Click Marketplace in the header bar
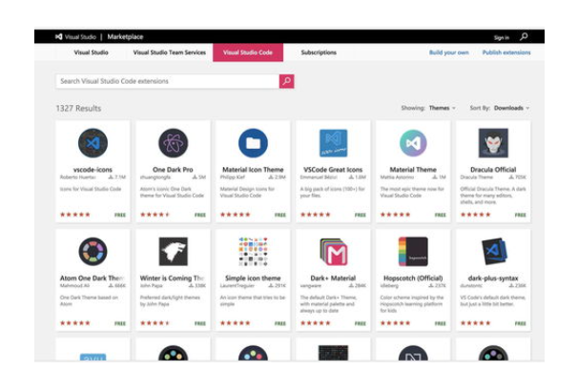This screenshot has height=392, width=578. click(x=125, y=37)
